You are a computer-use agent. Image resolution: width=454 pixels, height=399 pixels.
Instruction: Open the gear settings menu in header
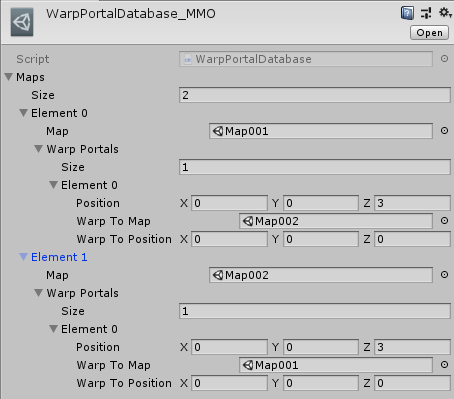point(445,13)
